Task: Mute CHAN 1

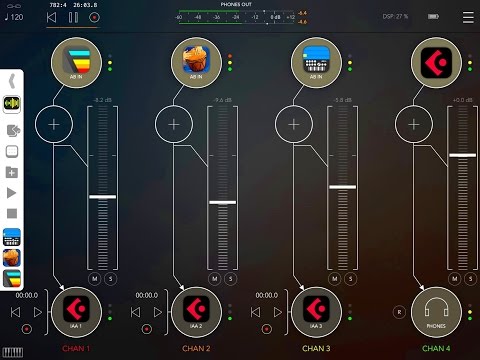Action: point(95,279)
